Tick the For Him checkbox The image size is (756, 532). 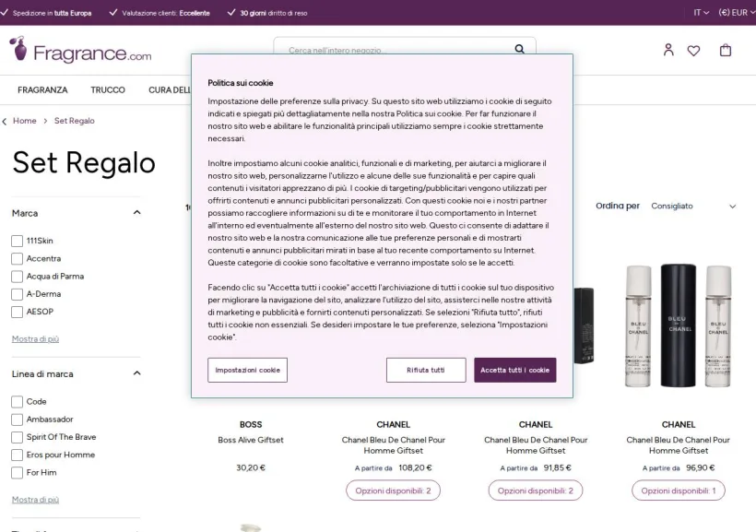coord(17,473)
